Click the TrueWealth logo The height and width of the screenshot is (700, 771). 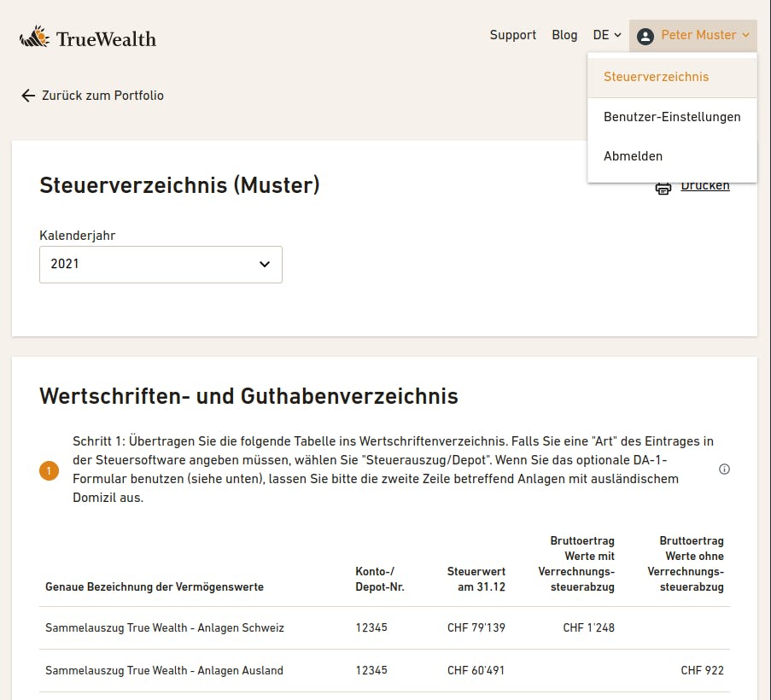coord(88,38)
